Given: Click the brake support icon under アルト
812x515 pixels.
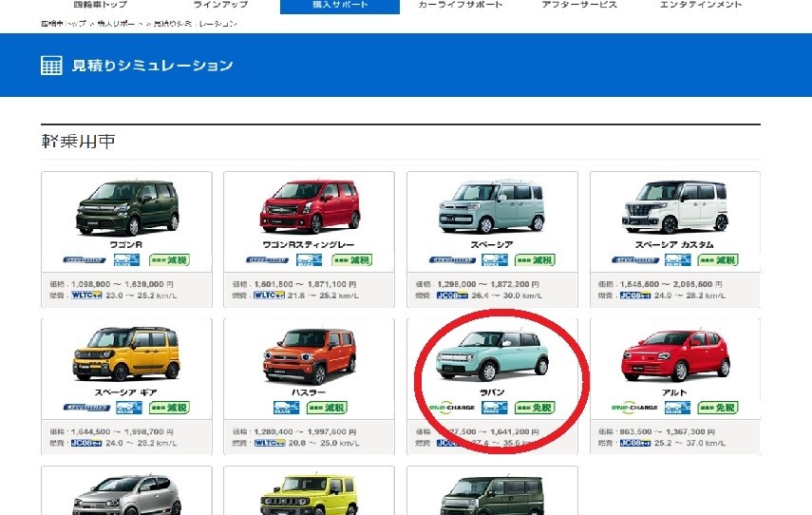Looking at the screenshot, I should click(x=678, y=408).
